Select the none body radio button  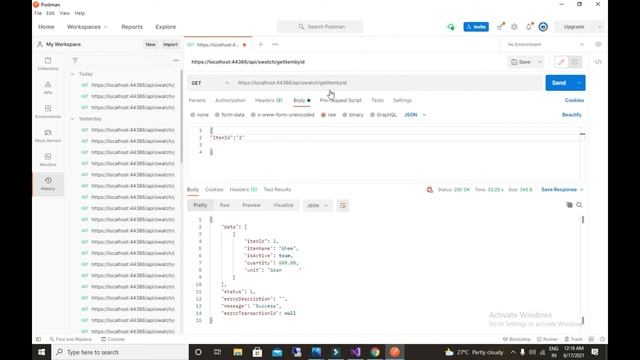[193, 115]
